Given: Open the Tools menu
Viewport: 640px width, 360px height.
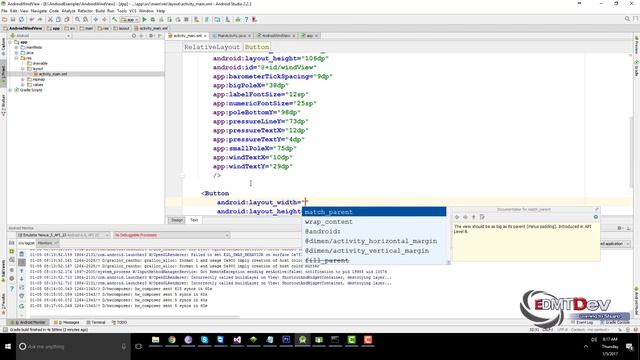Looking at the screenshot, I should click(x=122, y=11).
